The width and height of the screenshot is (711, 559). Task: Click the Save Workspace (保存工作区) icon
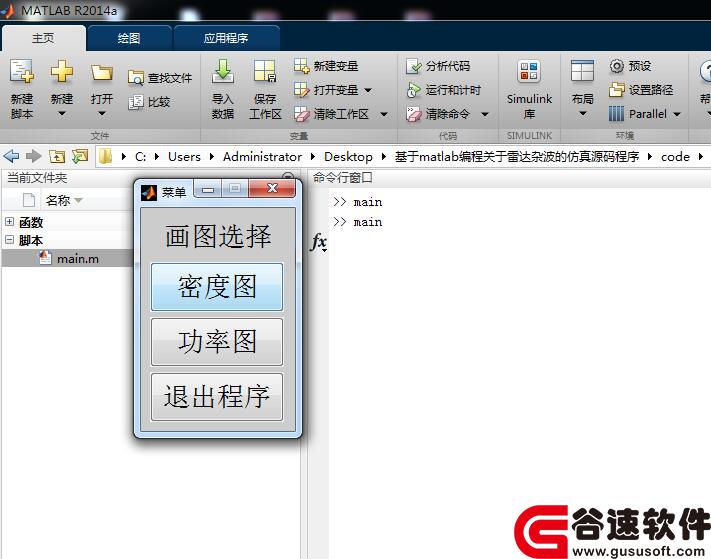point(265,72)
